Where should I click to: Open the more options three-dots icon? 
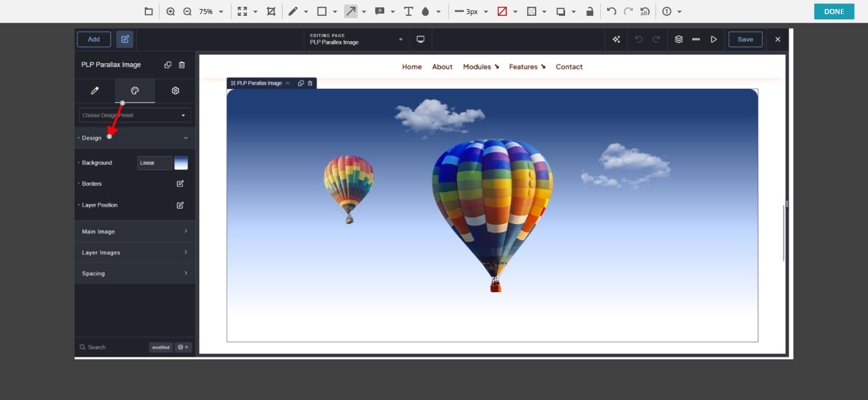click(x=696, y=39)
